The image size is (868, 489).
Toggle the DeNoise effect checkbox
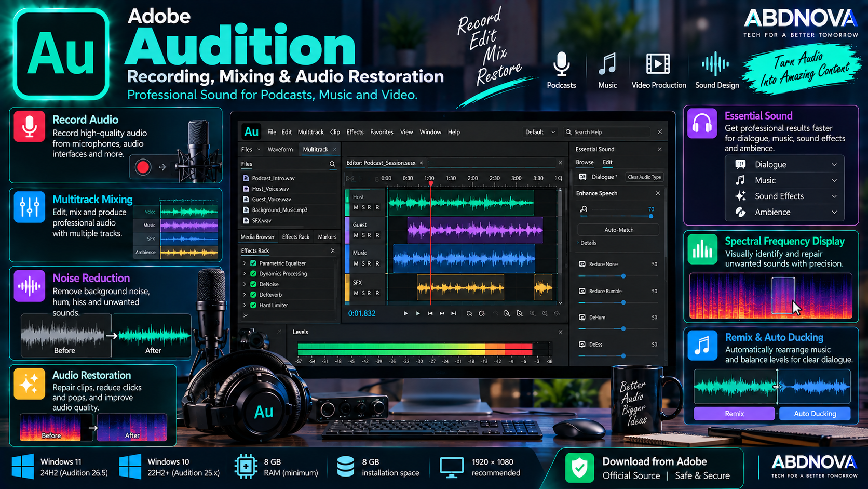coord(253,284)
